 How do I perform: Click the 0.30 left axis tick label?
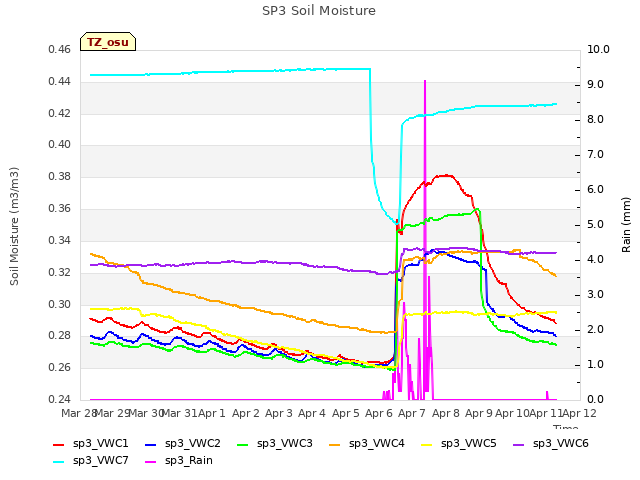(x=60, y=304)
